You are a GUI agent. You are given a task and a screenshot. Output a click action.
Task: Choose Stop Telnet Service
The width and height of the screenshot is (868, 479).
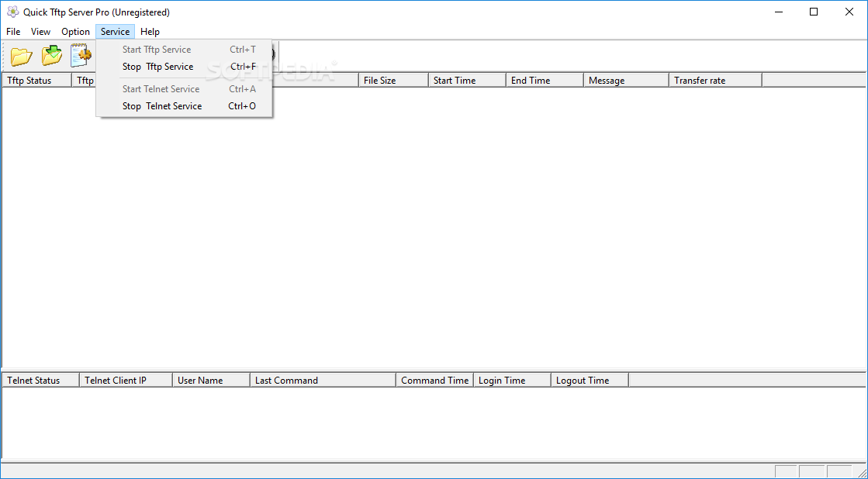(x=185, y=105)
